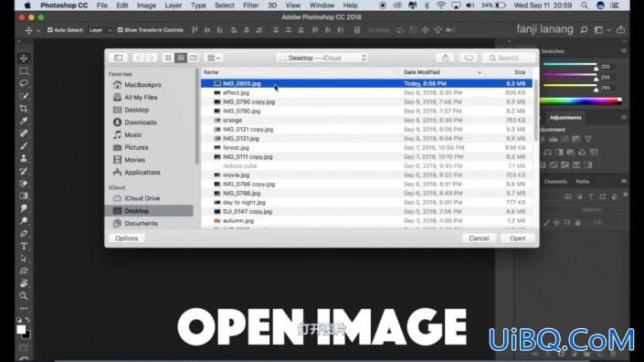
Task: Open the Adjustments panel menu
Action: coord(624,117)
